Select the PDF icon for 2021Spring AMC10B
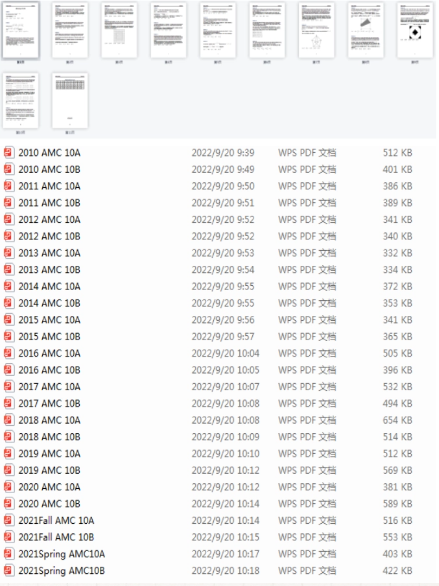Image resolution: width=439 pixels, height=586 pixels. point(9,571)
